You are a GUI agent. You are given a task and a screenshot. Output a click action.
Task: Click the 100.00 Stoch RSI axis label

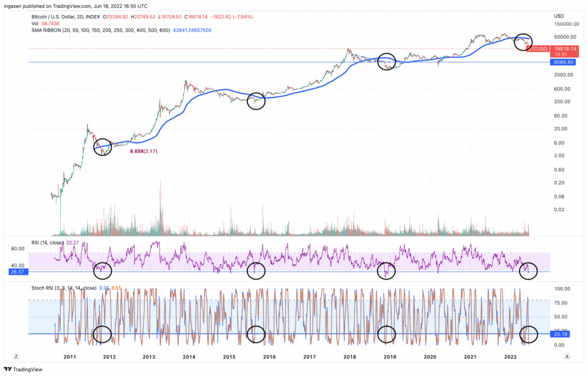coord(562,289)
